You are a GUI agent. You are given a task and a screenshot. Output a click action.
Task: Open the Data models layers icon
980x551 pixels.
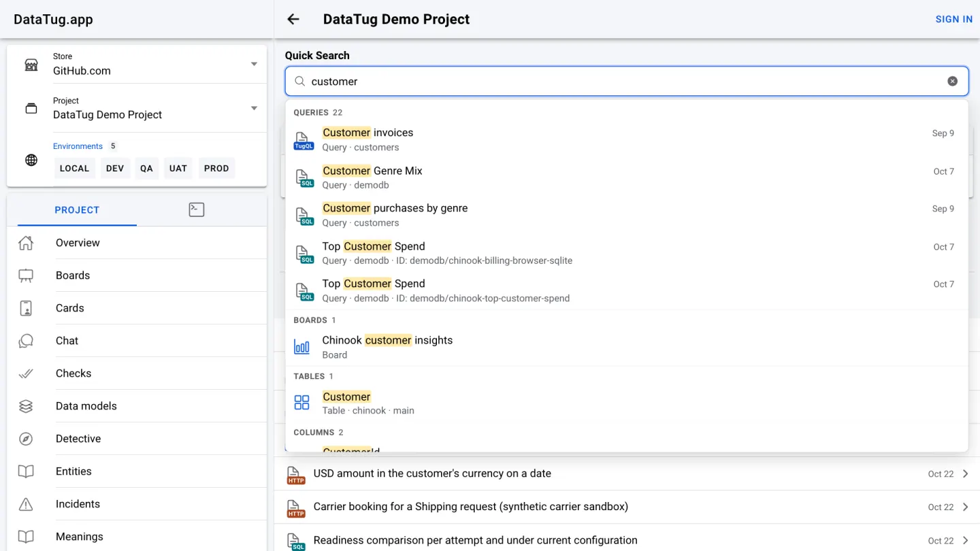26,406
